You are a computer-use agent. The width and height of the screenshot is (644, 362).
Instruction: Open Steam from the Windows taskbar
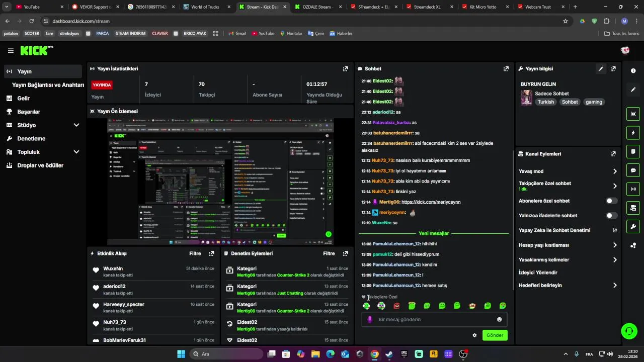pos(389,354)
